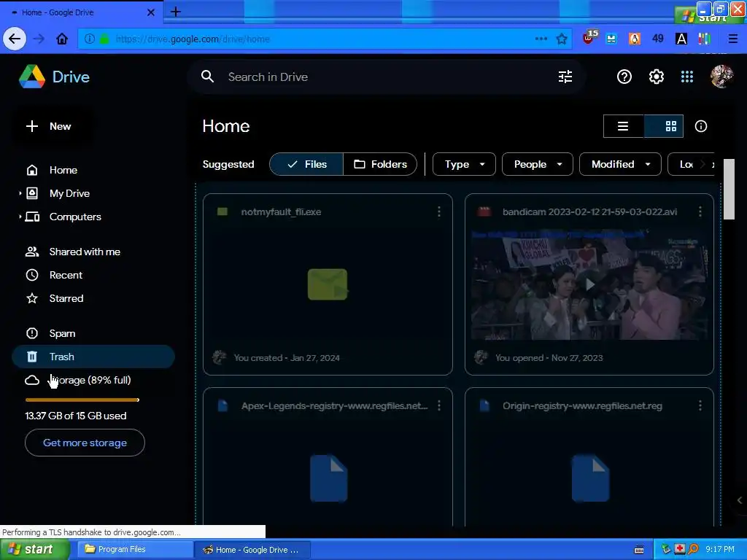
Task: Go to browser home page icon
Action: (62, 39)
